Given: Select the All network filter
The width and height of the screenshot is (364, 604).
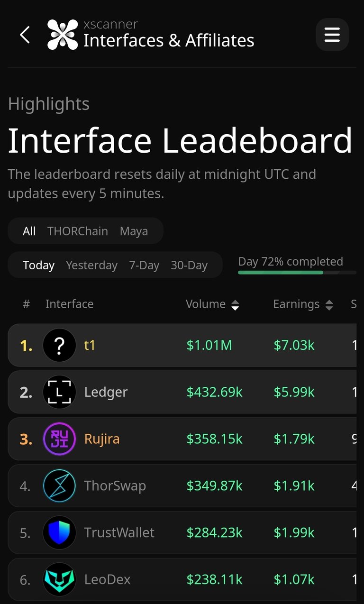Looking at the screenshot, I should click(29, 231).
